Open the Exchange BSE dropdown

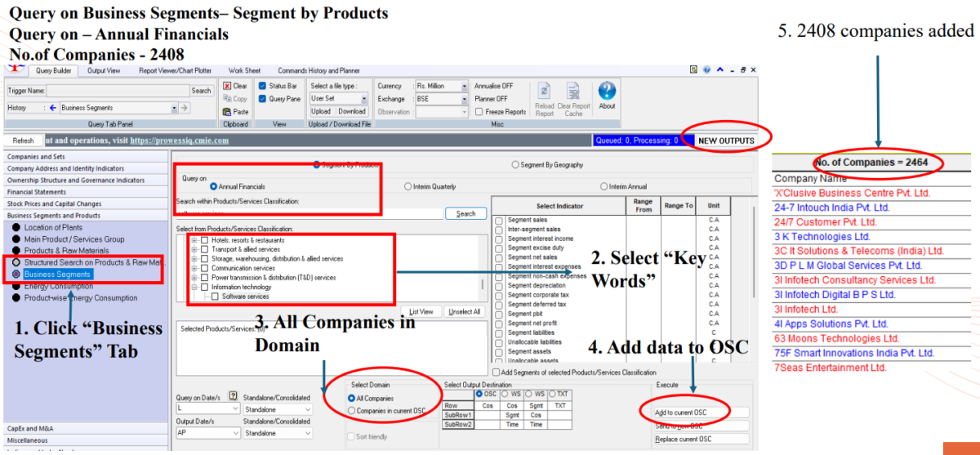coord(464,99)
